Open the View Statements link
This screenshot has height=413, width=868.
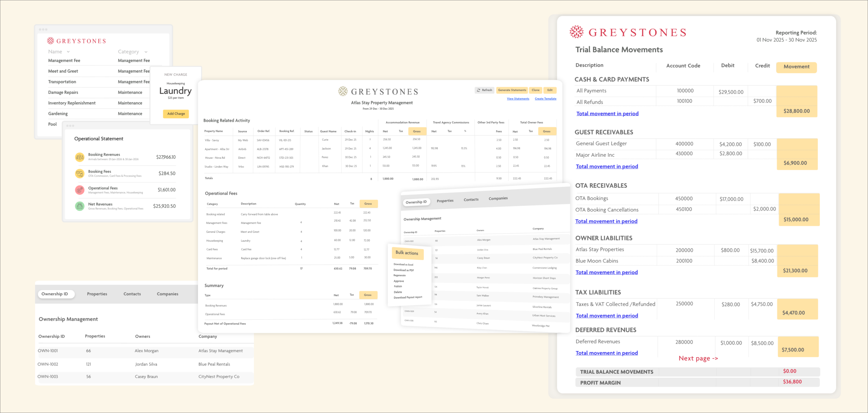coord(518,99)
